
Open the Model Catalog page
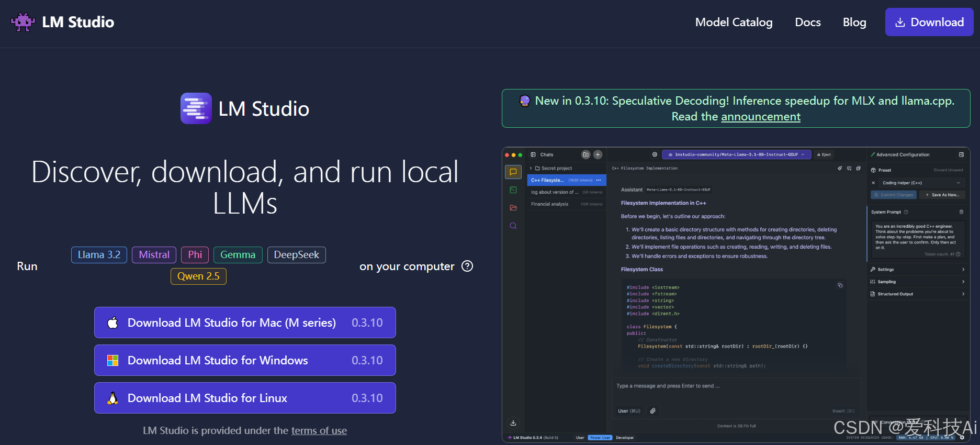point(734,22)
